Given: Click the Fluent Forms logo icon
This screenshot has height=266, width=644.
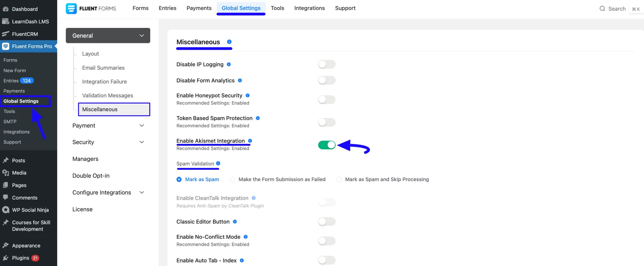Looking at the screenshot, I should (x=71, y=9).
